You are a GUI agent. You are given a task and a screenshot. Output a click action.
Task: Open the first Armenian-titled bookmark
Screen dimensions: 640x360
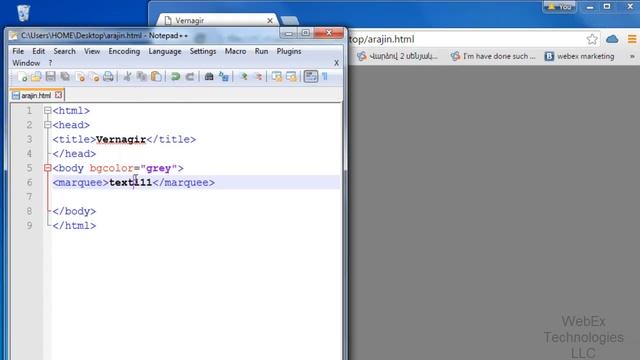click(x=397, y=56)
